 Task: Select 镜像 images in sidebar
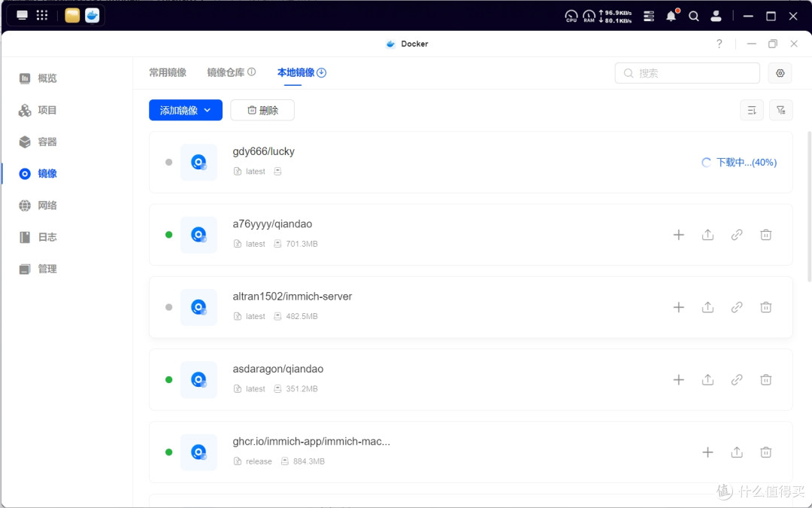point(38,174)
